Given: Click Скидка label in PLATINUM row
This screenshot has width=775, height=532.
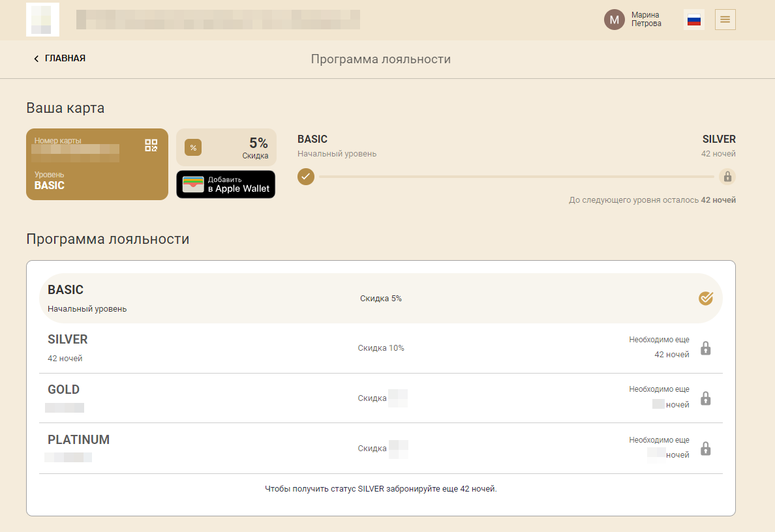Looking at the screenshot, I should click(372, 449).
